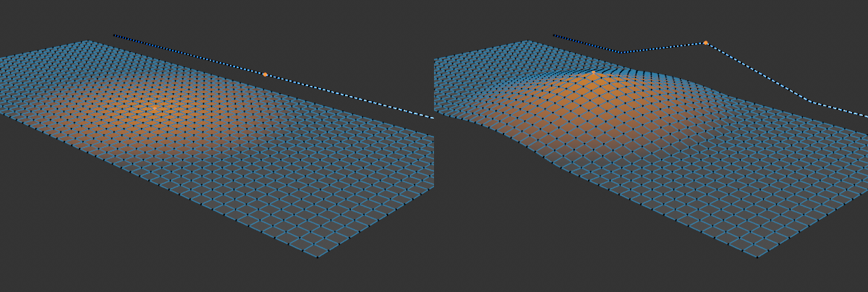Click right end of left dashed line
868x292 pixels.
432,117
